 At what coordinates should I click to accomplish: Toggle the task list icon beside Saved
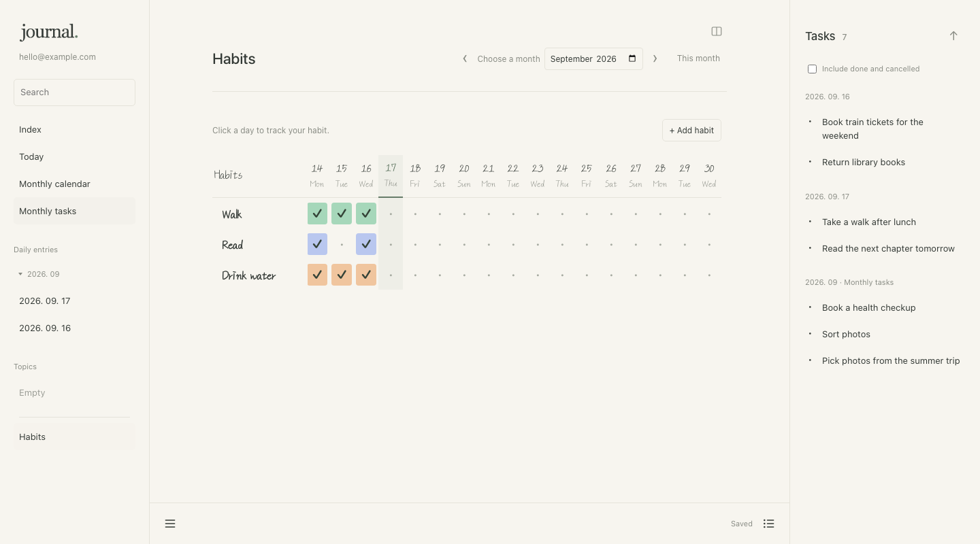coord(769,524)
